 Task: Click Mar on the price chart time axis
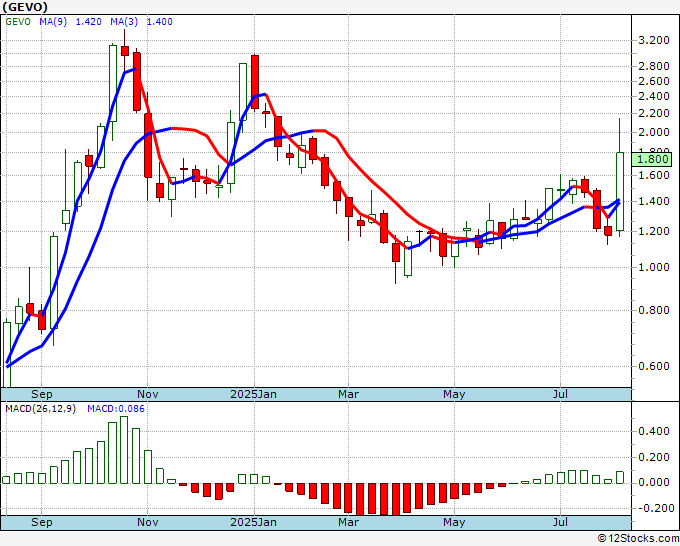(349, 394)
